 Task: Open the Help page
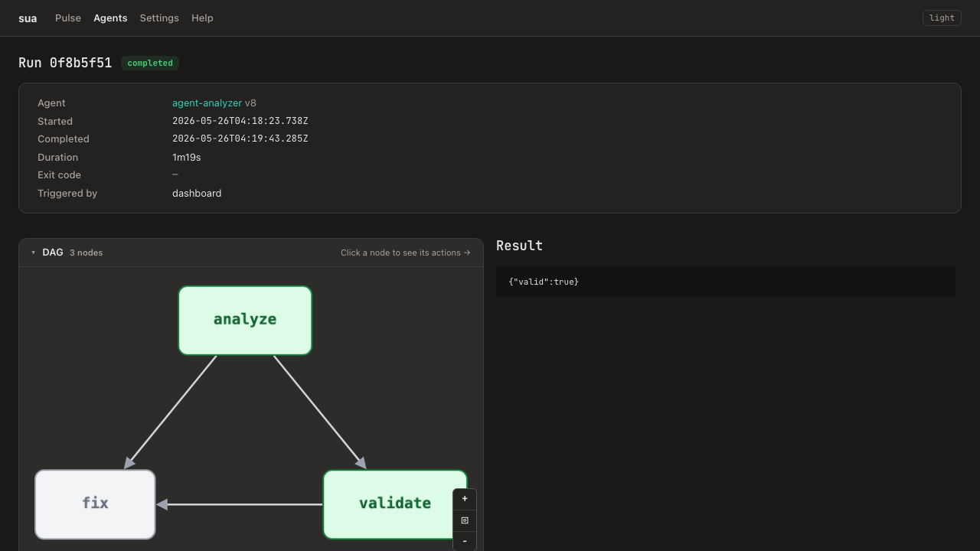202,18
